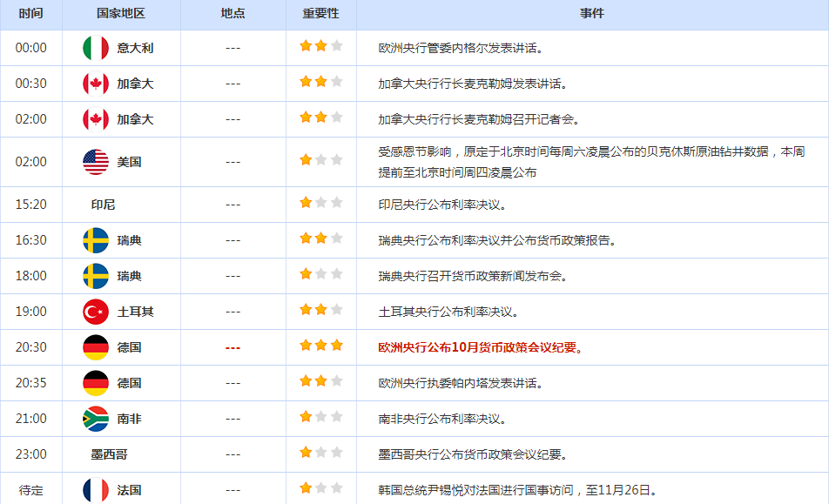The height and width of the screenshot is (504, 829).
Task: Click the 重要性 column header
Action: tap(320, 14)
